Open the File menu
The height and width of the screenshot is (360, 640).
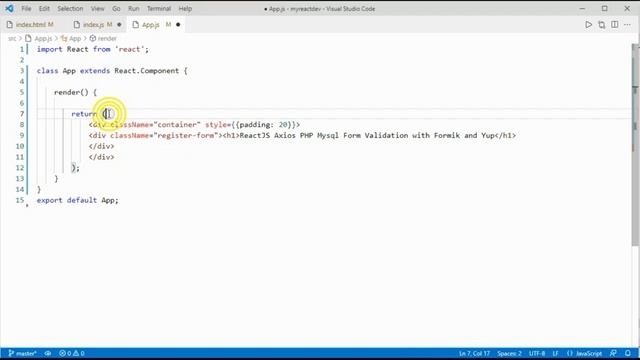pyautogui.click(x=26, y=9)
